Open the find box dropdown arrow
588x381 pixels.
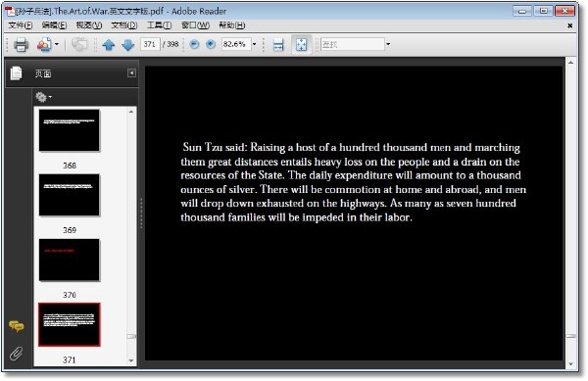[388, 44]
